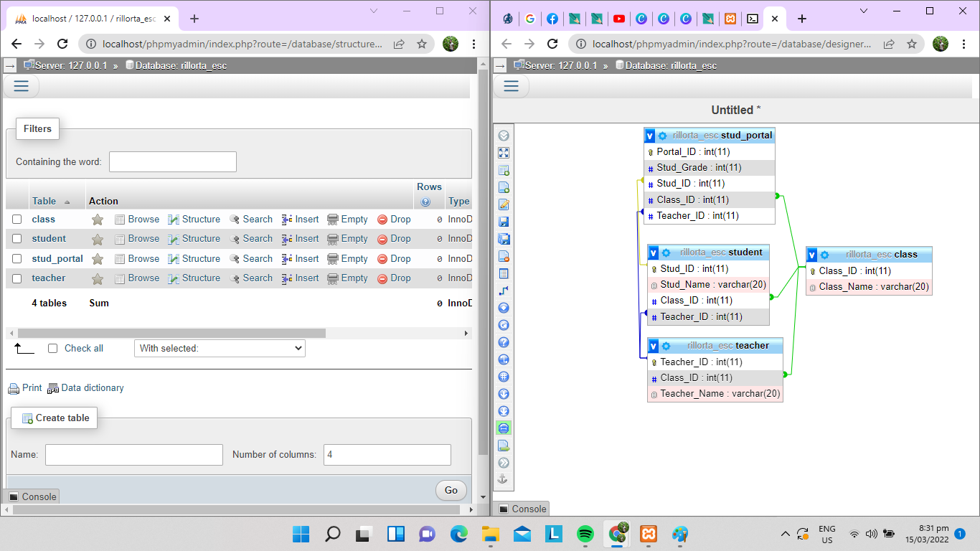Open the Spotify icon on the taskbar
980x551 pixels.
pos(585,534)
